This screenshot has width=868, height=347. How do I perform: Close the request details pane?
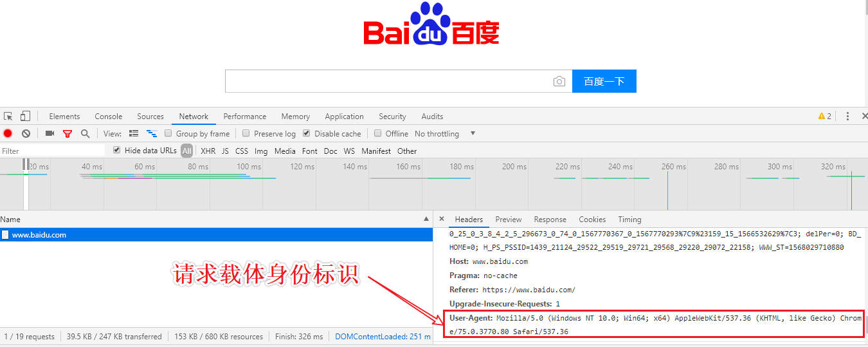(x=440, y=220)
